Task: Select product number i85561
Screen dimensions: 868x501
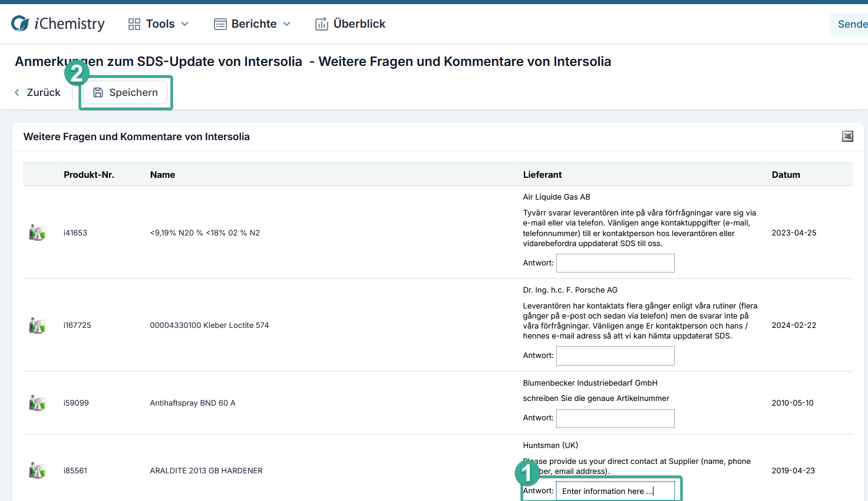Action: point(75,470)
